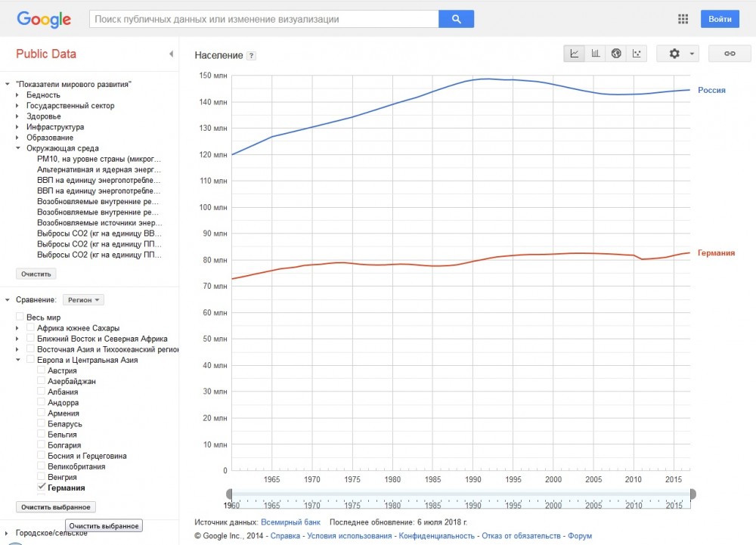Click the Население help question mark
Image resolution: width=756 pixels, height=545 pixels.
(252, 56)
